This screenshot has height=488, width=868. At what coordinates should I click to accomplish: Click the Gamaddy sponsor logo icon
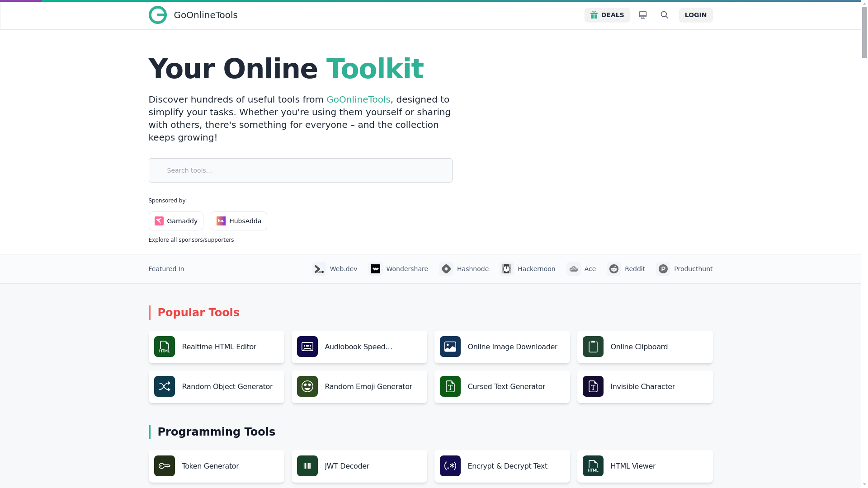click(x=159, y=221)
